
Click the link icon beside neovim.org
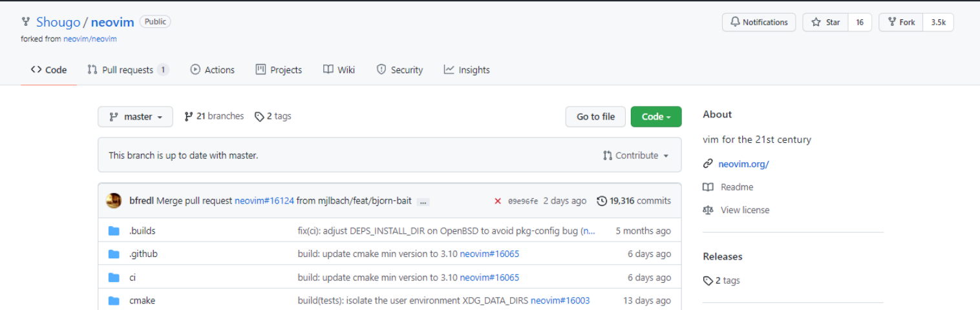[x=708, y=164]
